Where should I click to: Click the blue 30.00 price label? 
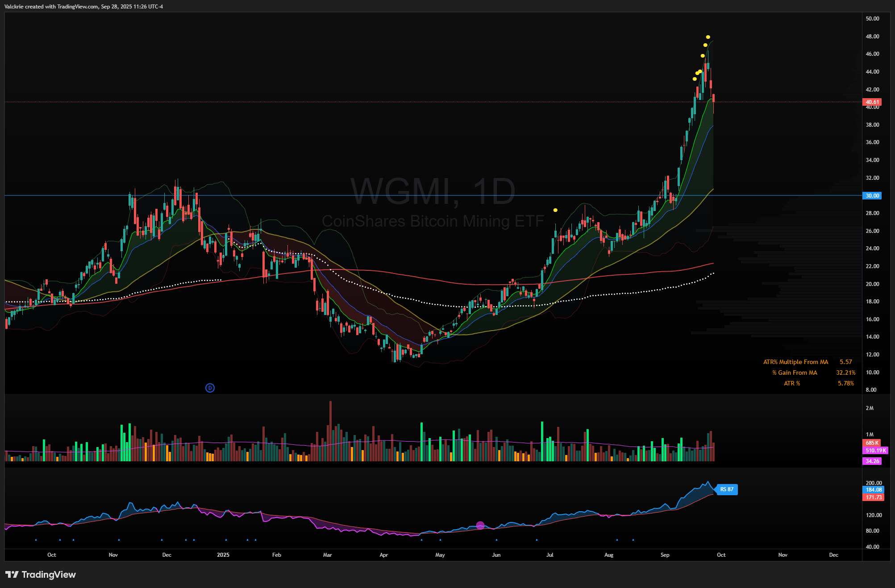872,196
